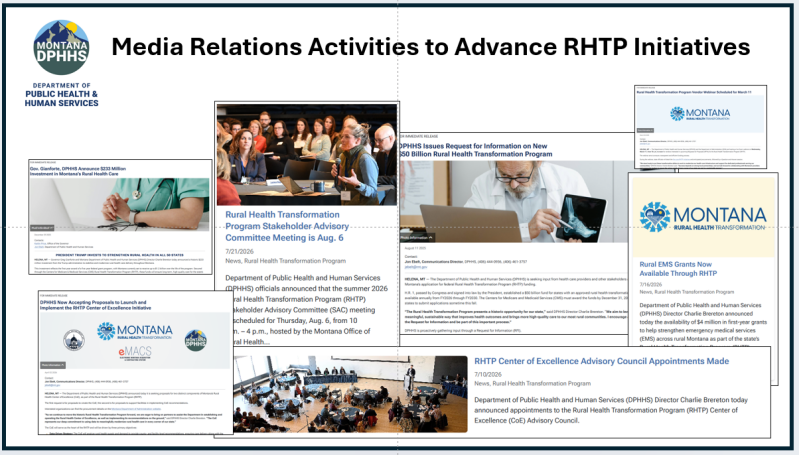The height and width of the screenshot is (455, 799).
Task: Click the 7/16/2026 EMS article date
Action: point(651,285)
